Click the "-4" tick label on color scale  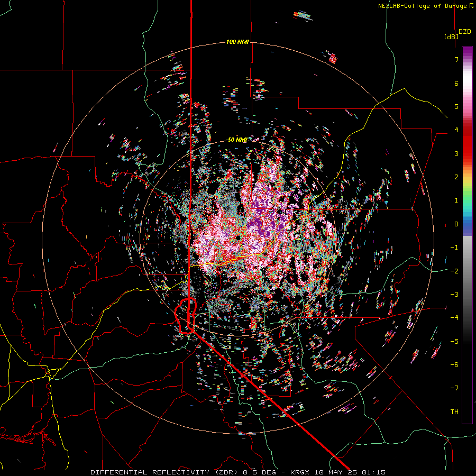[454, 318]
